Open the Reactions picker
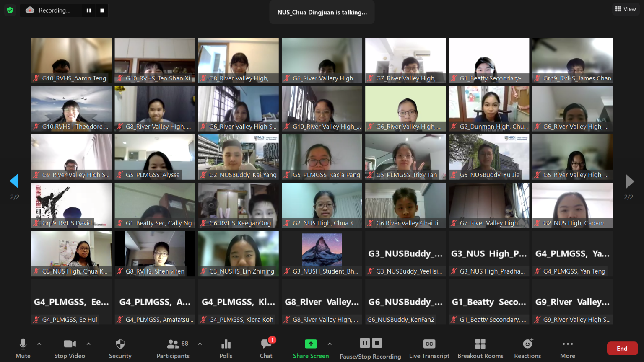 (x=527, y=348)
